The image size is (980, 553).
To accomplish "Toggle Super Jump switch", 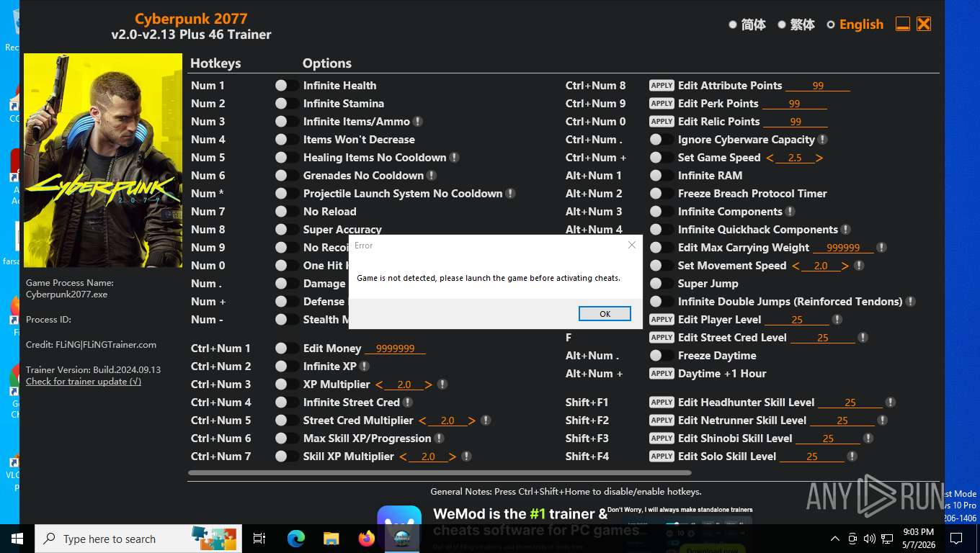I will (x=661, y=283).
